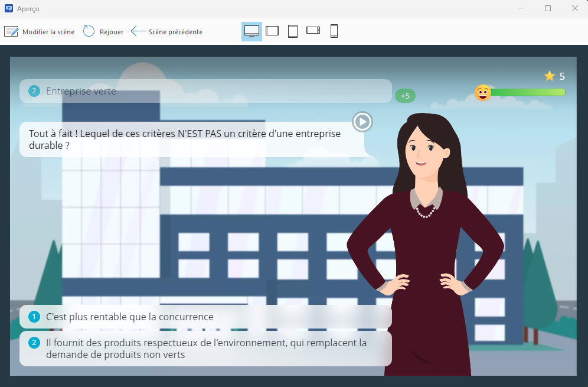
Task: Click the smiley face progress indicator
Action: tap(482, 93)
